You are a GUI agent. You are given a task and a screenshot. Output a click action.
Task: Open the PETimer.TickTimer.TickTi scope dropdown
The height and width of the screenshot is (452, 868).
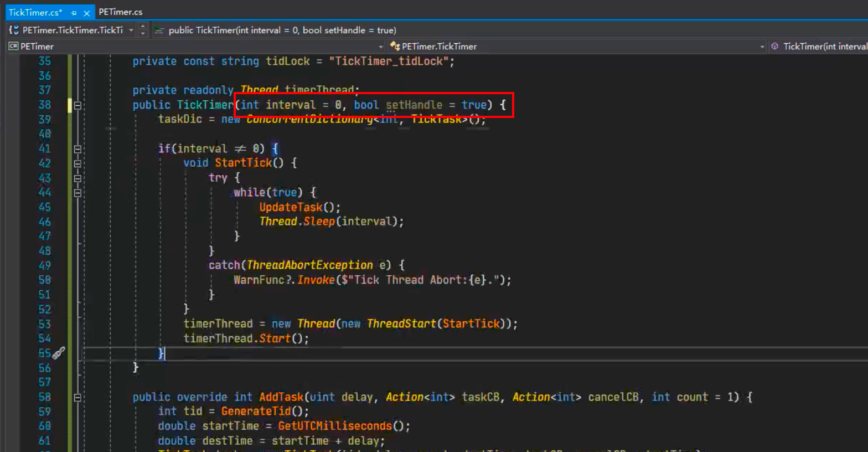pos(131,30)
